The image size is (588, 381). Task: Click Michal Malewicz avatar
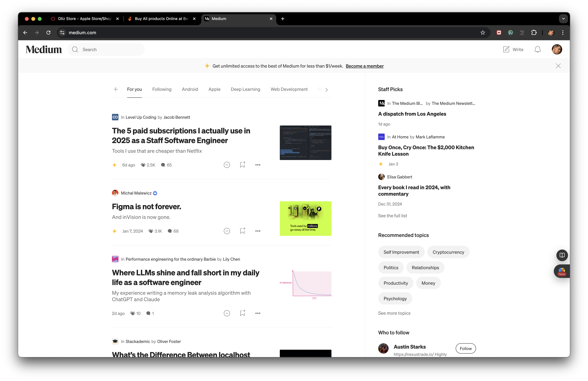(x=115, y=193)
